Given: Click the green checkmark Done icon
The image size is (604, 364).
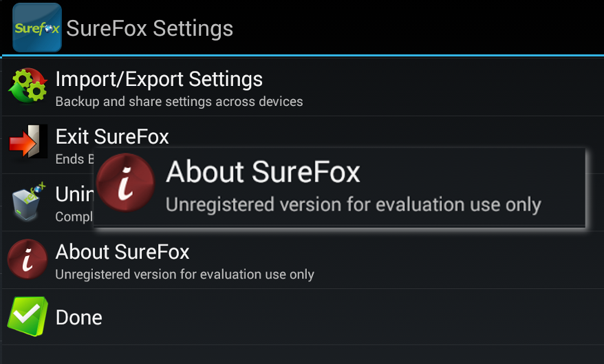Looking at the screenshot, I should pyautogui.click(x=28, y=317).
